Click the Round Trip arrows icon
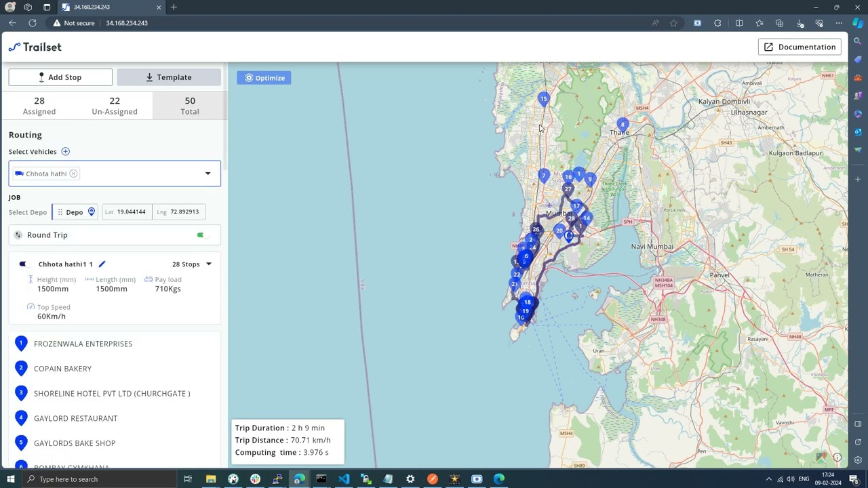Image resolution: width=868 pixels, height=488 pixels. (18, 235)
